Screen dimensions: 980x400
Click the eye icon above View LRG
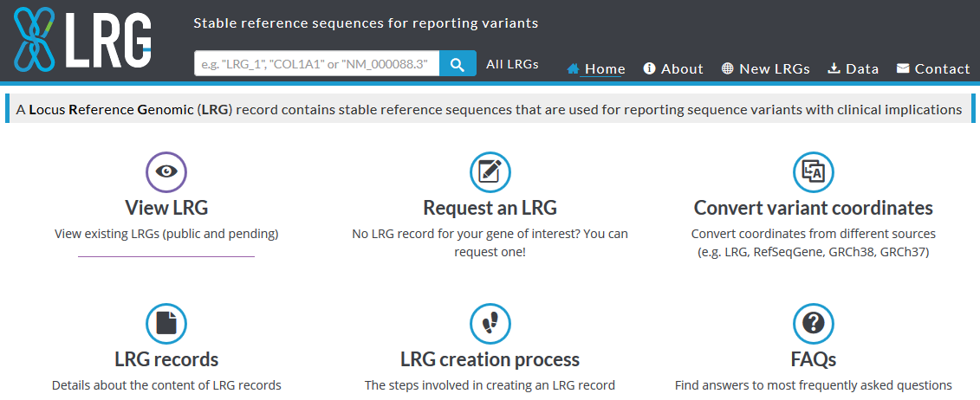(x=166, y=171)
